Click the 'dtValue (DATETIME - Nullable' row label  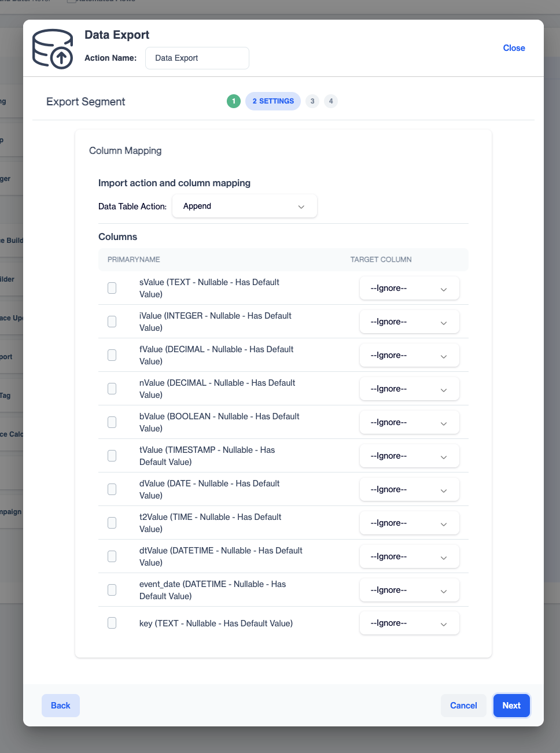[221, 556]
